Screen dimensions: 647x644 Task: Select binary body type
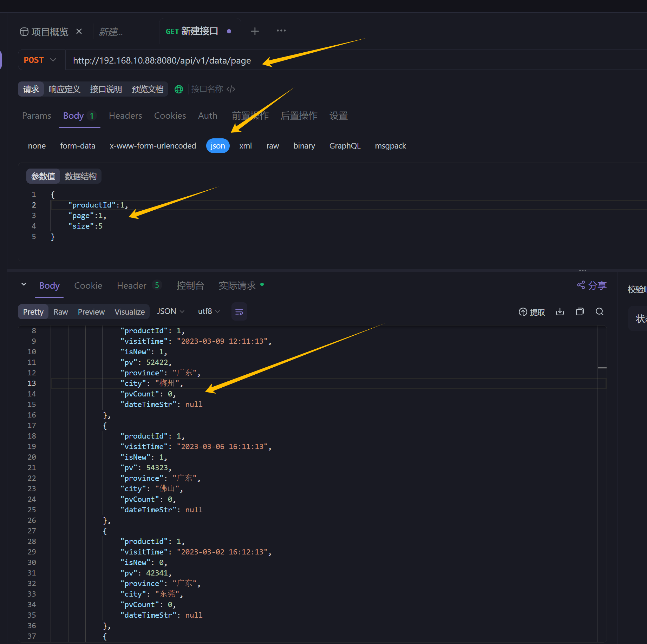(x=304, y=146)
